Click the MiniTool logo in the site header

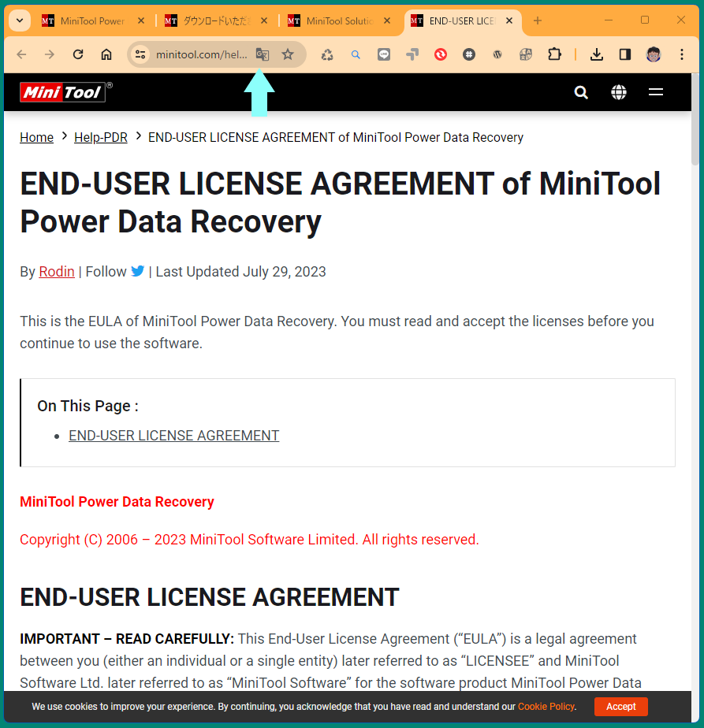click(x=61, y=91)
